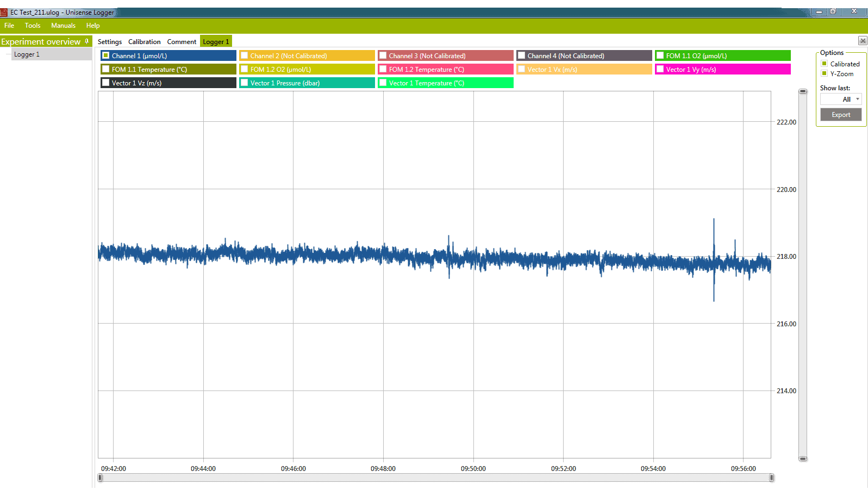
Task: Enable Vector 1 Temperature (°C) checkbox
Action: [x=383, y=83]
